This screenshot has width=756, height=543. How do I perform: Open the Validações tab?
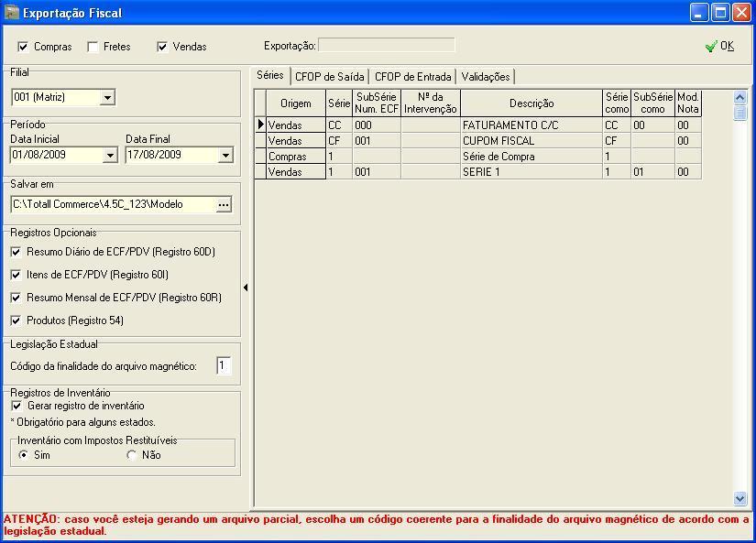[x=485, y=77]
